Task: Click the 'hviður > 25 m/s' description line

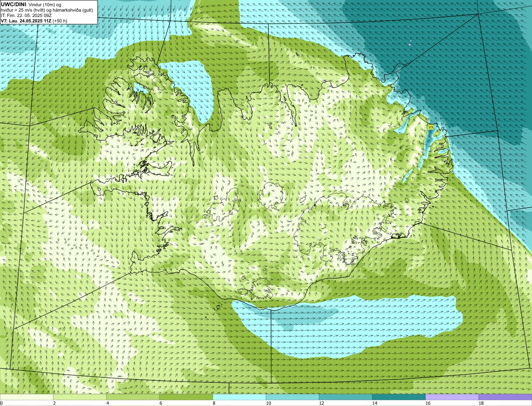Action: point(47,10)
